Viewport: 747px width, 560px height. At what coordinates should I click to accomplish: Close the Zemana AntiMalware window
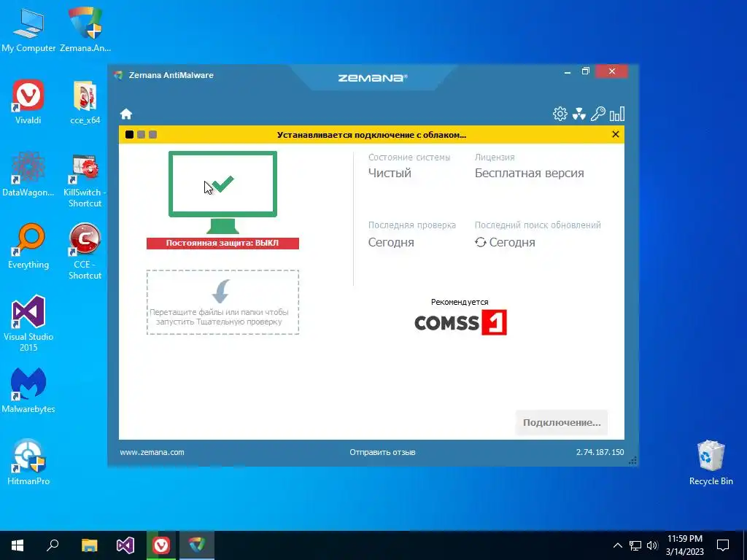coord(612,71)
